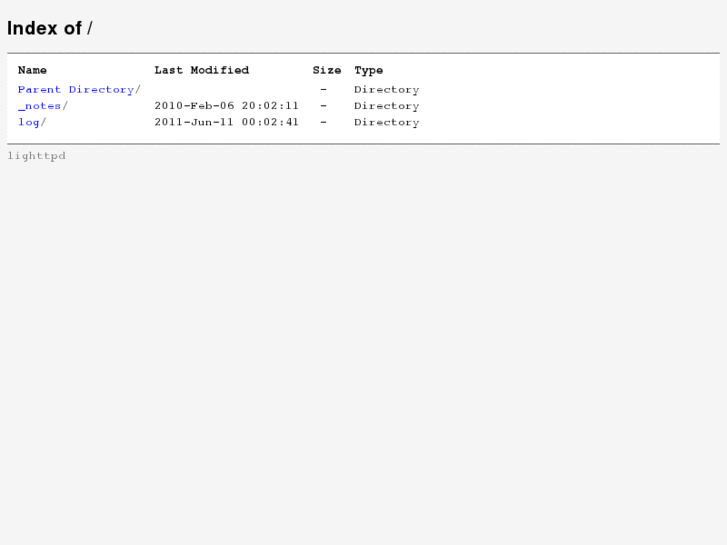Click the 'Index of /' heading

pyautogui.click(x=50, y=28)
